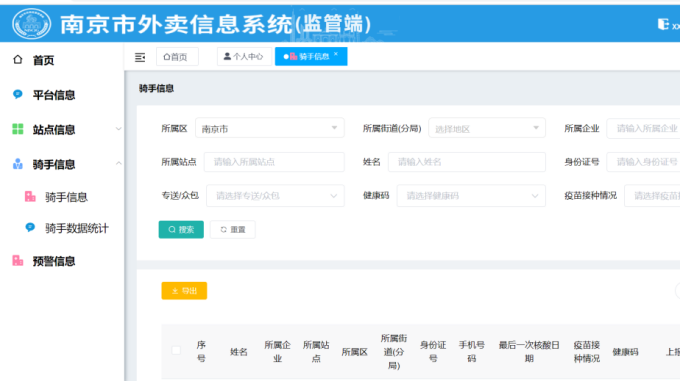
Task: Click the blue rider 骑手信息 sidebar icon
Action: [x=18, y=164]
